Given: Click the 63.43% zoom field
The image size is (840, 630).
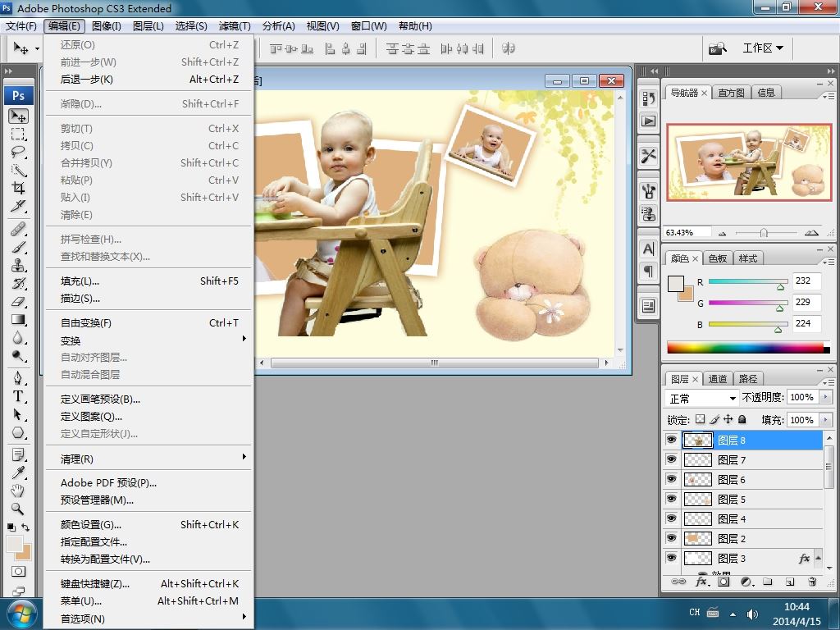Looking at the screenshot, I should point(687,232).
